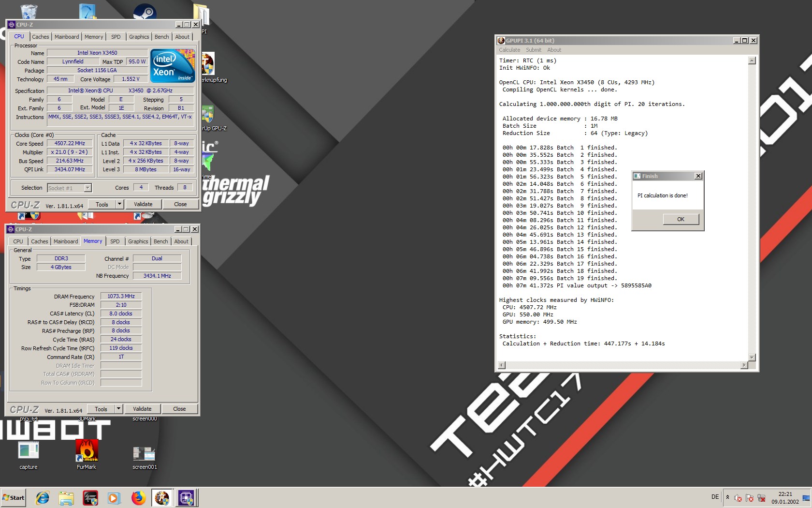The width and height of the screenshot is (812, 508).
Task: Click Core Speed value 4507.22 MHz
Action: tap(70, 143)
